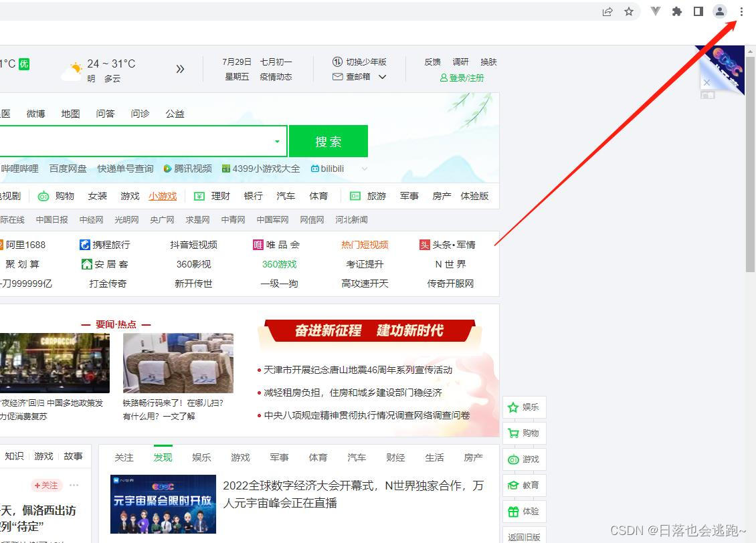Click sidebar 购物 cart button

524,433
